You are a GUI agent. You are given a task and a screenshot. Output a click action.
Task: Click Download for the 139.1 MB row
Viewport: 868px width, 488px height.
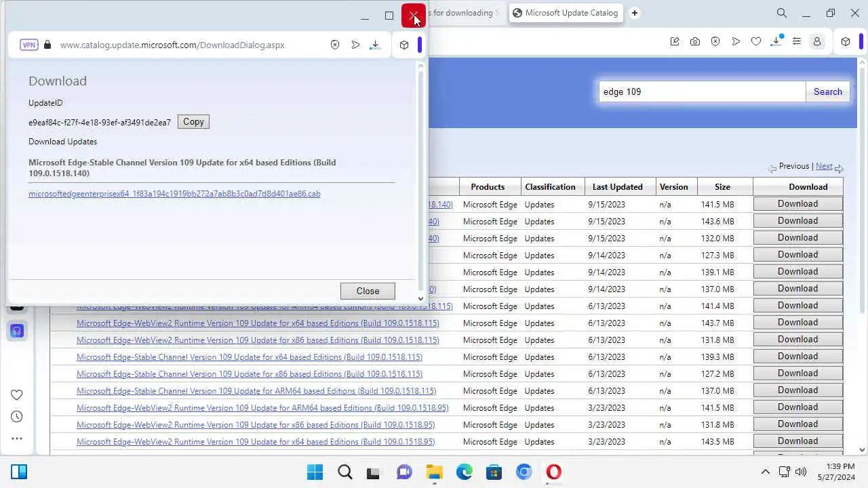point(797,272)
